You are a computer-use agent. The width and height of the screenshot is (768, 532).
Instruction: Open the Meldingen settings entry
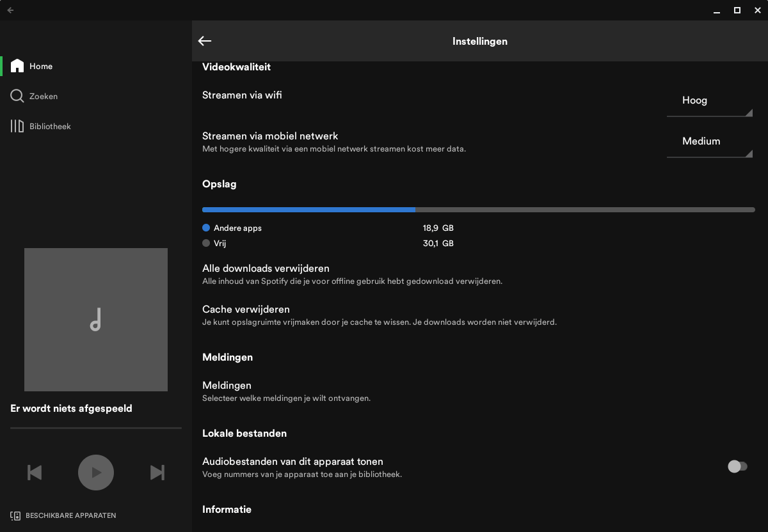pos(479,391)
